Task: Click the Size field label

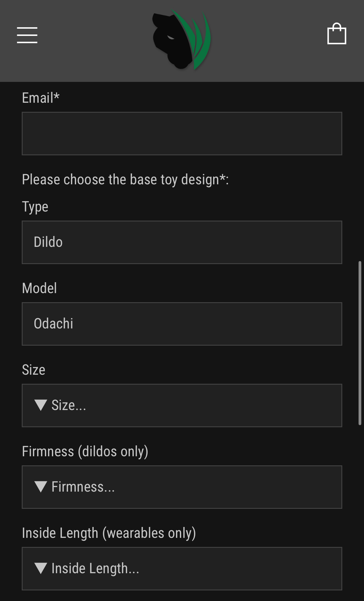Action: coord(34,370)
